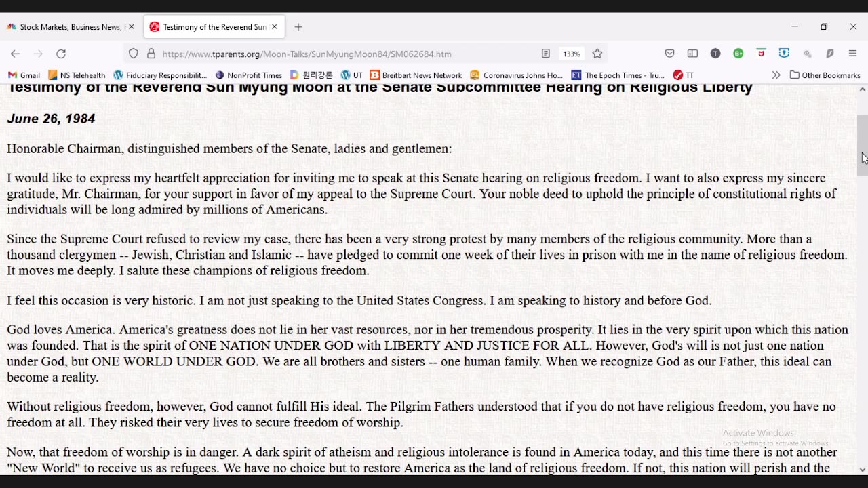Click the grey feather extension icon
The width and height of the screenshot is (868, 488).
[x=830, y=54]
